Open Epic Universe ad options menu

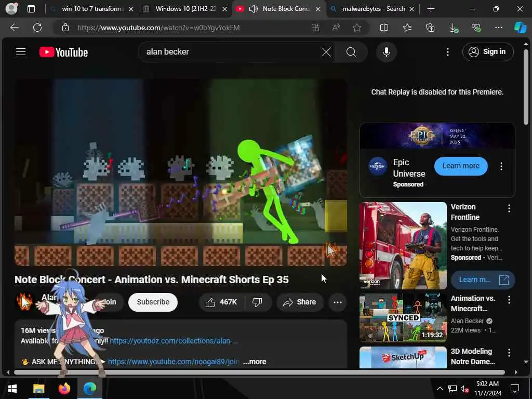[501, 166]
